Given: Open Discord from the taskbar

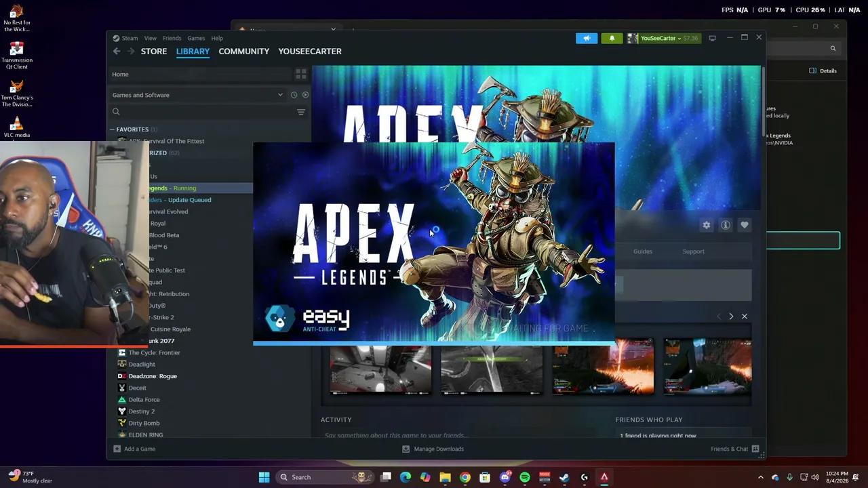Looking at the screenshot, I should [505, 477].
